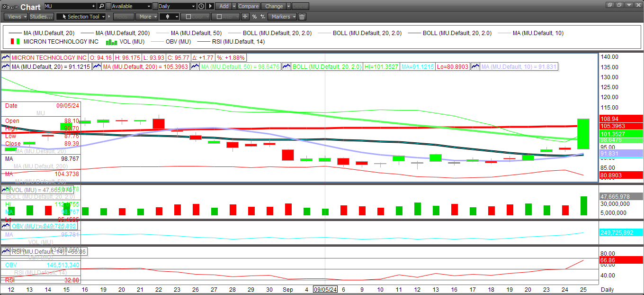Open the Available dropdown list
This screenshot has width=644, height=295.
click(x=149, y=6)
